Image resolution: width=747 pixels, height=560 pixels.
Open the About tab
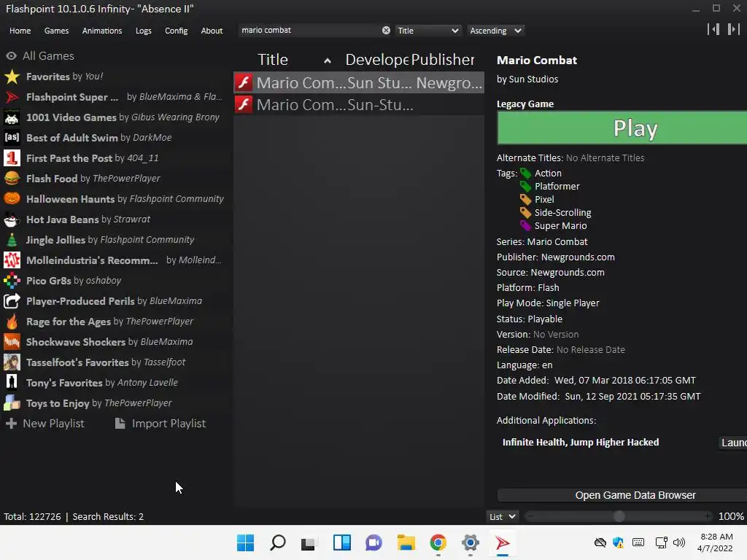click(212, 31)
